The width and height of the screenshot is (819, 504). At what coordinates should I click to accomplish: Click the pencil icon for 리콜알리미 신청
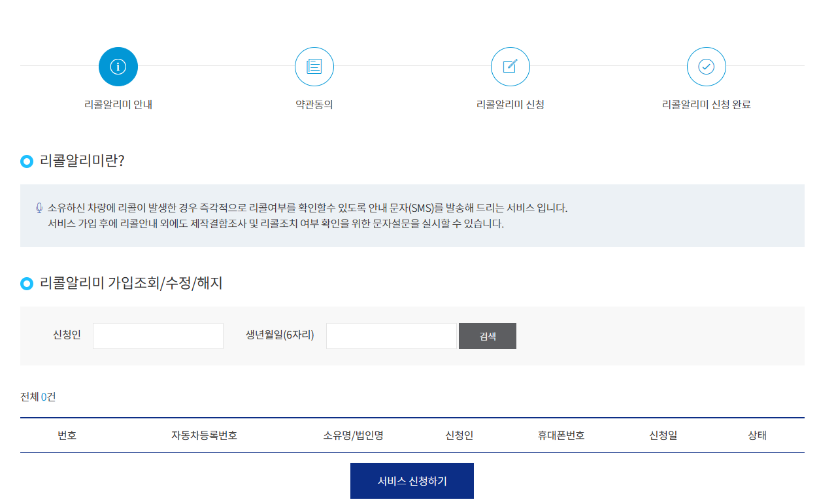pos(510,66)
